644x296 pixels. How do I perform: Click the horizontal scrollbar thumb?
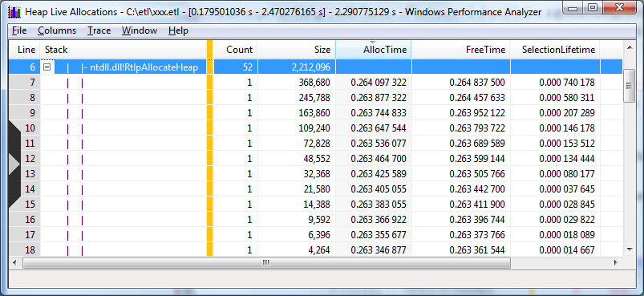[266, 262]
